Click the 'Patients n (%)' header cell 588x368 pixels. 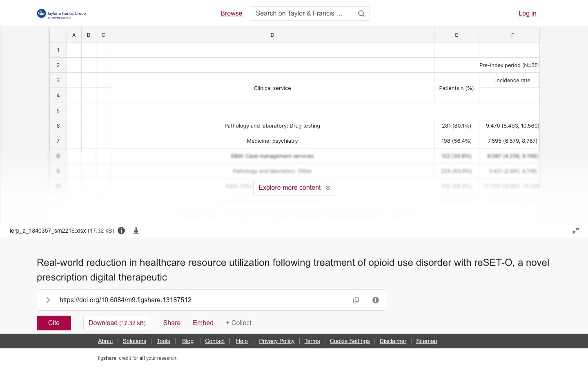(457, 88)
